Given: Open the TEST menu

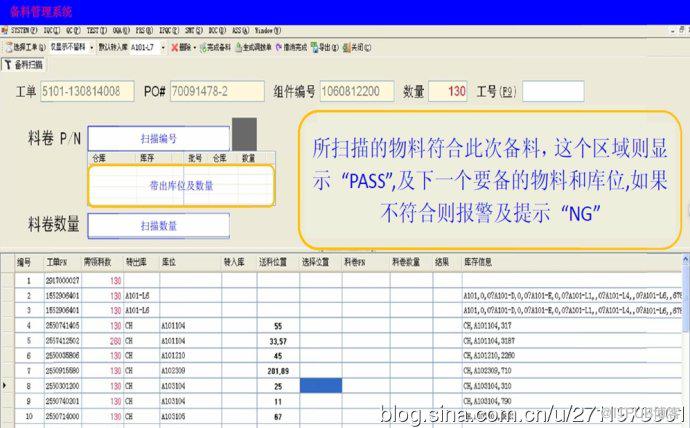Looking at the screenshot, I should (97, 30).
